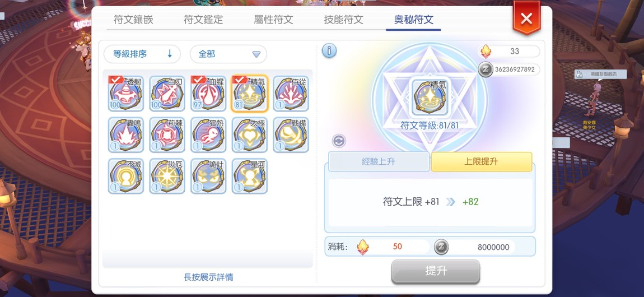The width and height of the screenshot is (644, 297).
Task: Pick the 侍從 rune icon
Action: [x=291, y=93]
